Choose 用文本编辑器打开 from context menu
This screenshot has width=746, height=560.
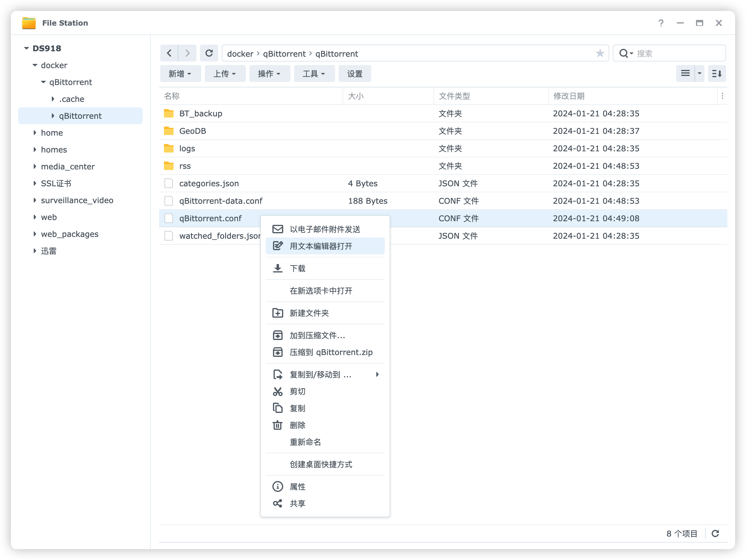[x=321, y=246]
